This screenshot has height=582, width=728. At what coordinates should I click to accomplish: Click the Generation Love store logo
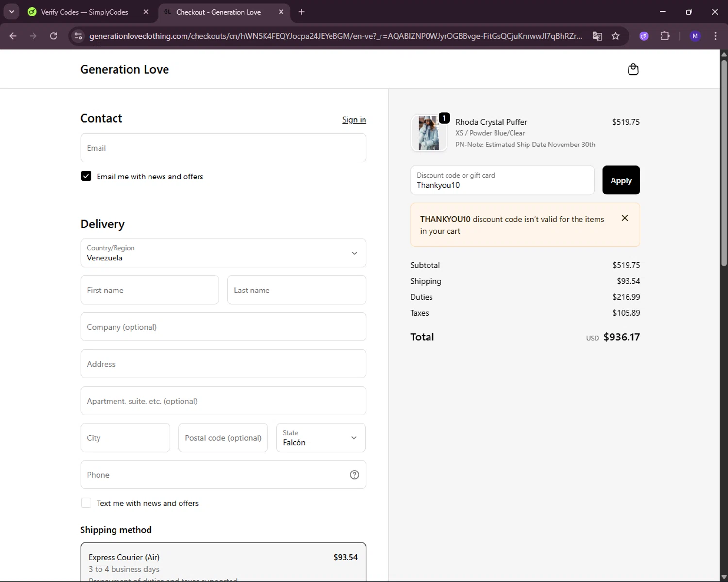124,69
